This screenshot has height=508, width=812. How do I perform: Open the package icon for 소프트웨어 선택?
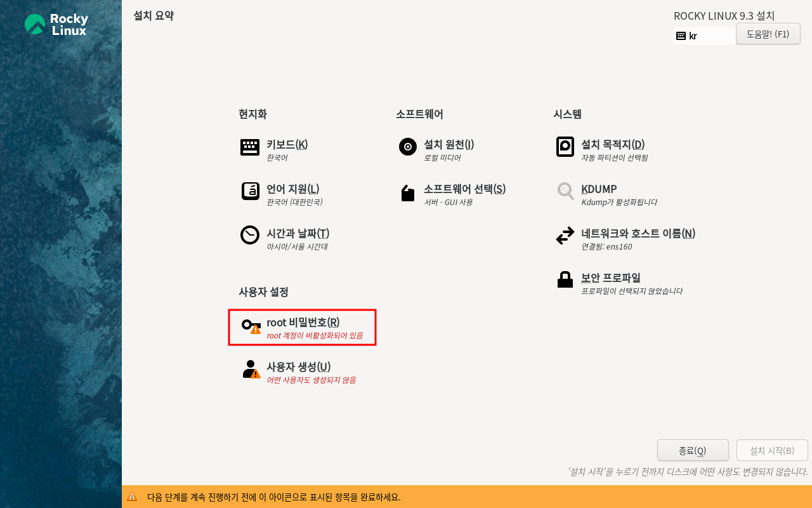(408, 193)
